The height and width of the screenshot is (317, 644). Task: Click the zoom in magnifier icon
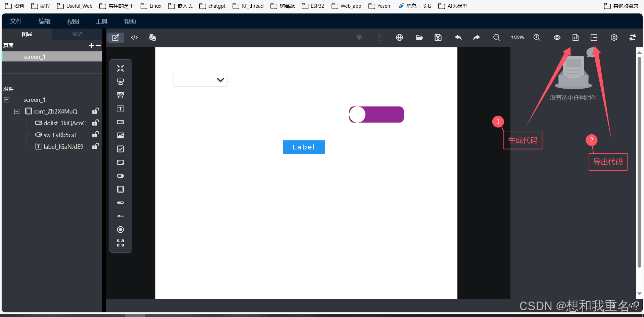click(537, 37)
